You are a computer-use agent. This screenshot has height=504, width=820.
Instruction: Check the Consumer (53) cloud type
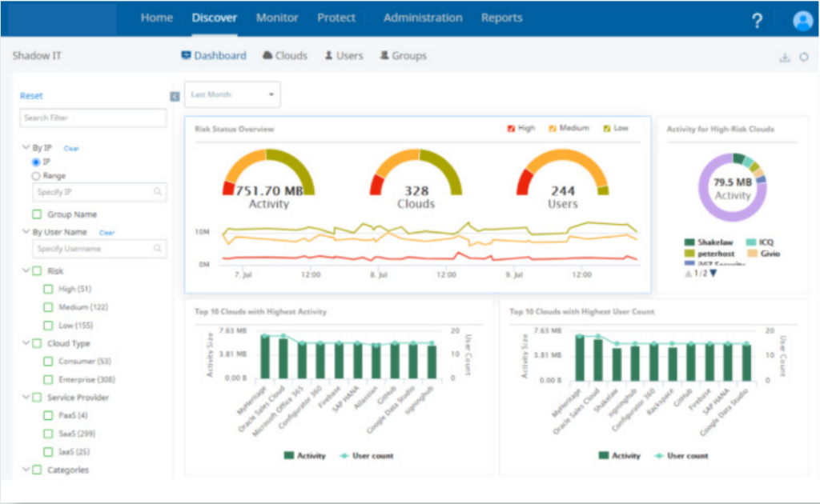48,361
